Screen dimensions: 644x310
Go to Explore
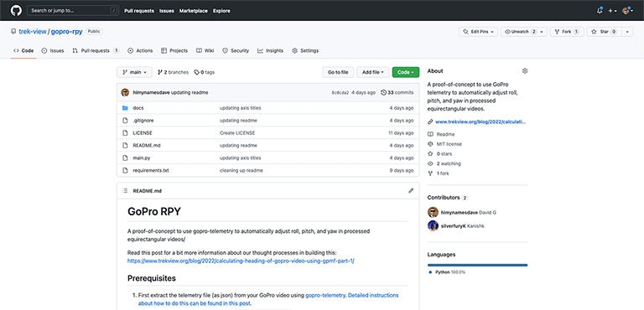pos(221,11)
